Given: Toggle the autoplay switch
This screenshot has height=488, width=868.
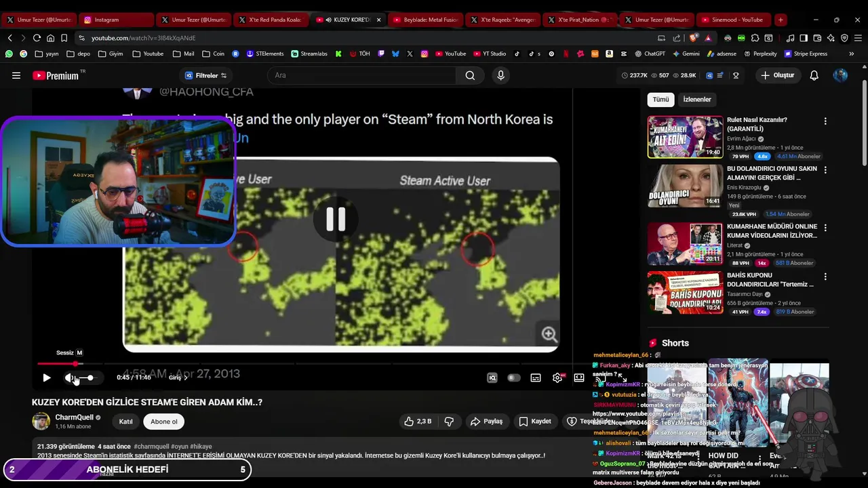Looking at the screenshot, I should 514,378.
